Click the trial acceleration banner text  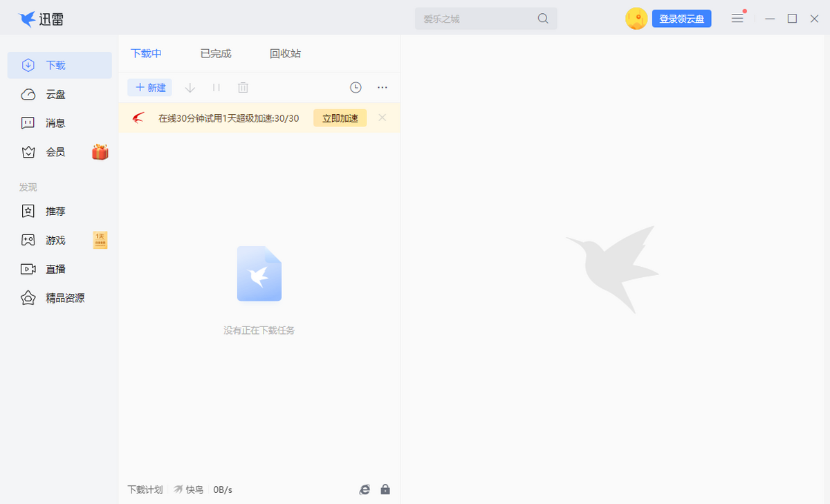pyautogui.click(x=228, y=118)
